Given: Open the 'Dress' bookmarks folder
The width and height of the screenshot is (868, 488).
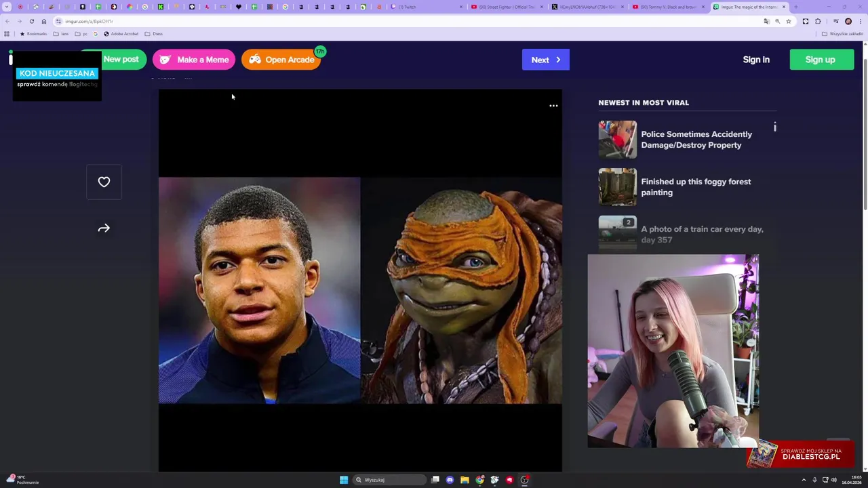Looking at the screenshot, I should point(154,34).
